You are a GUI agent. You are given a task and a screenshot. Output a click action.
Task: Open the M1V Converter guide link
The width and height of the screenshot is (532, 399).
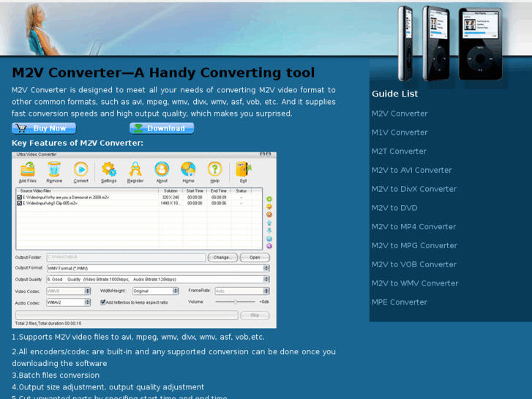[x=400, y=133]
